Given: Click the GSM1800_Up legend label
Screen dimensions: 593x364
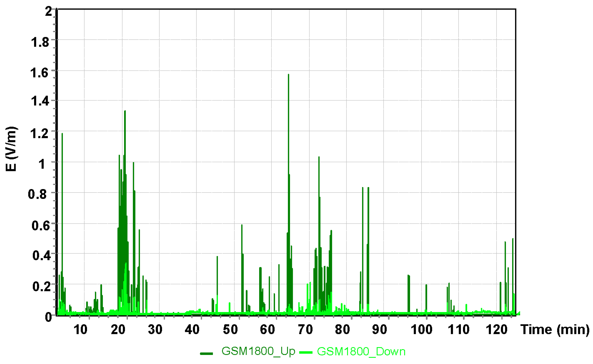Looking at the screenshot, I should (258, 351).
